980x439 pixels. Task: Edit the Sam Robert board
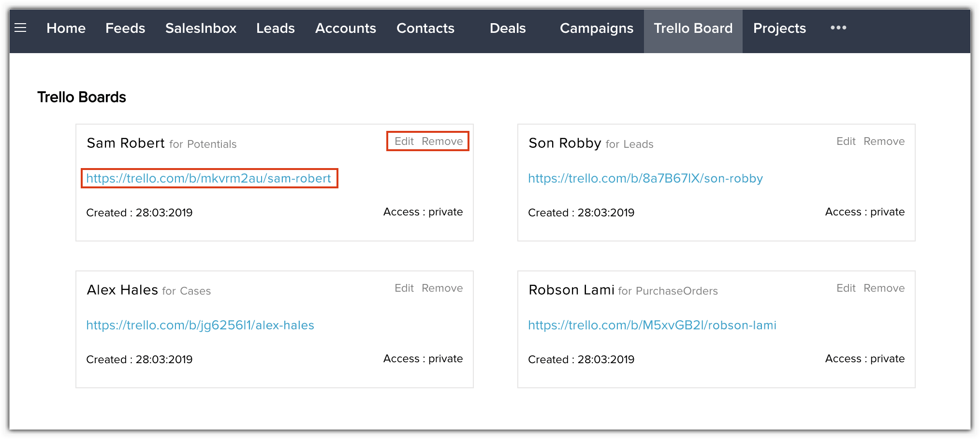click(404, 142)
